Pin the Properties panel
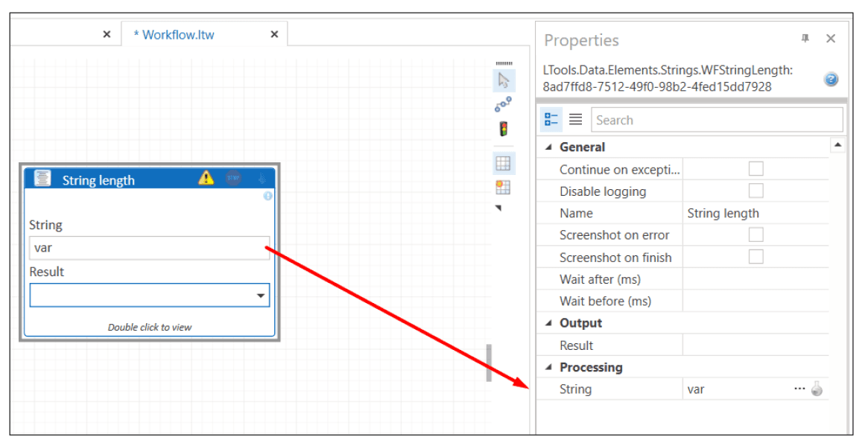This screenshot has width=868, height=443. [805, 39]
